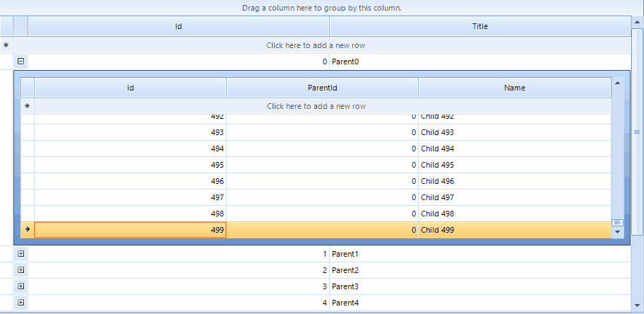The height and width of the screenshot is (314, 644).
Task: Click 'Click here to add a new row' in child grid
Action: pos(316,106)
